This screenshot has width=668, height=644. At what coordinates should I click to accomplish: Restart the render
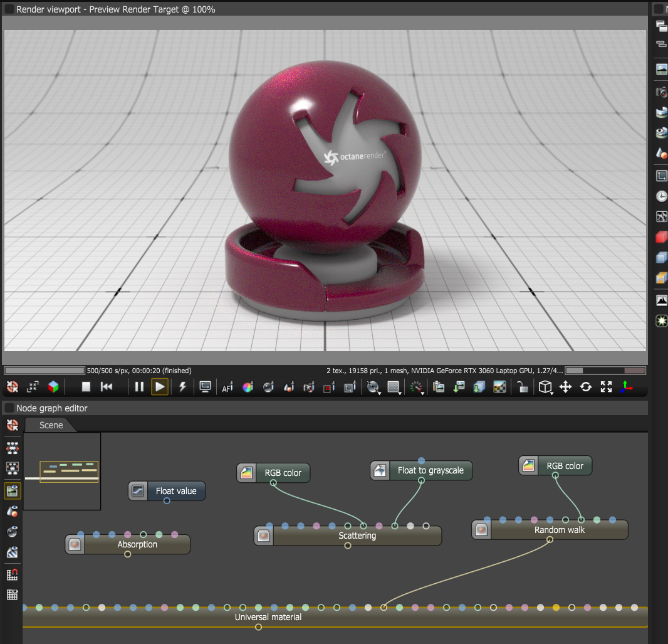[x=107, y=387]
